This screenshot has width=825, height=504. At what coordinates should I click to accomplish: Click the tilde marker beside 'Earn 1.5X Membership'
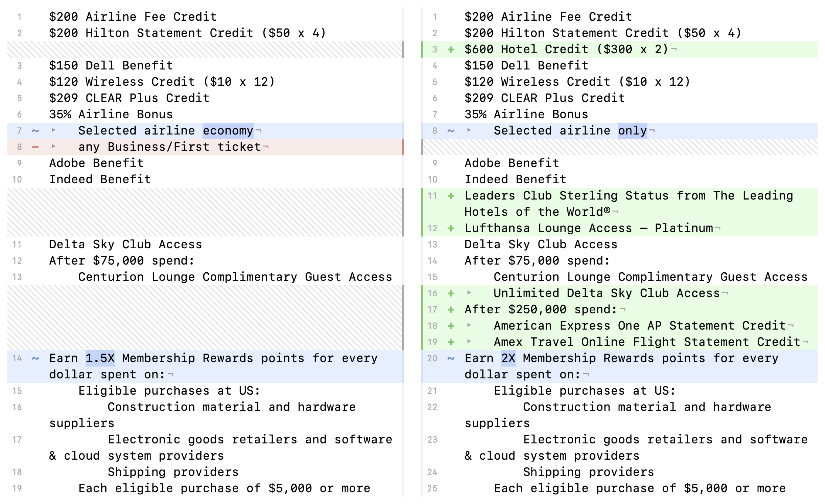coord(35,358)
